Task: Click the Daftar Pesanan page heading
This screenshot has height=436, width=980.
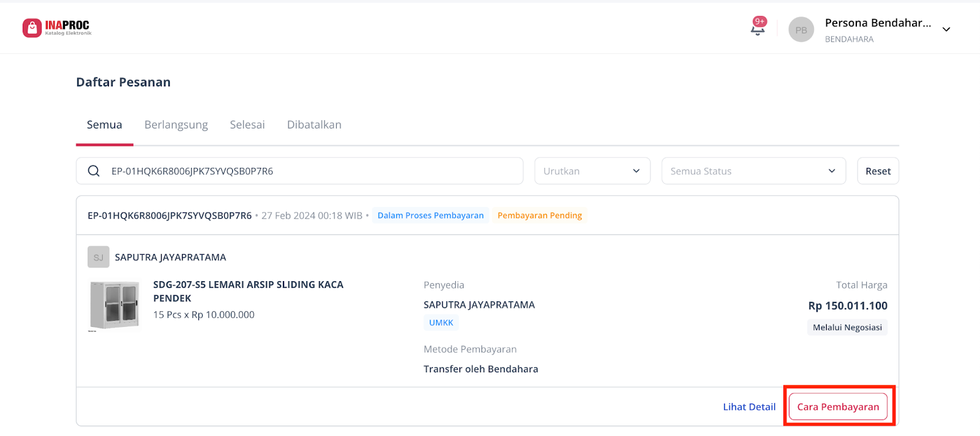Action: (x=123, y=82)
